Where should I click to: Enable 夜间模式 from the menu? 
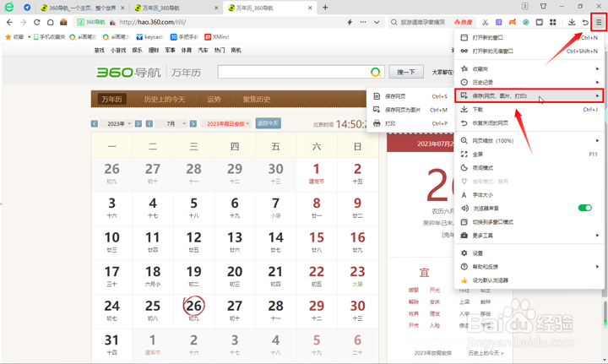point(529,168)
